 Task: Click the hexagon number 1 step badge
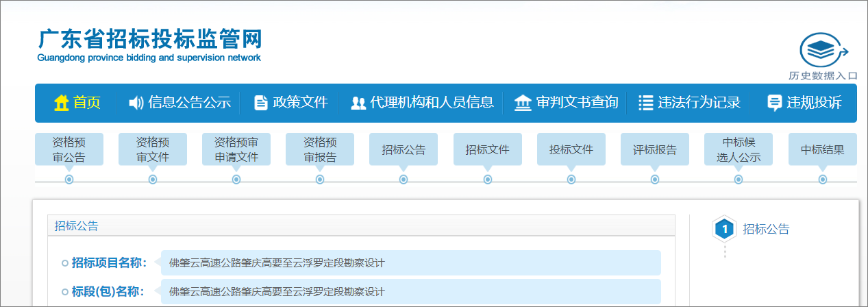pos(724,229)
